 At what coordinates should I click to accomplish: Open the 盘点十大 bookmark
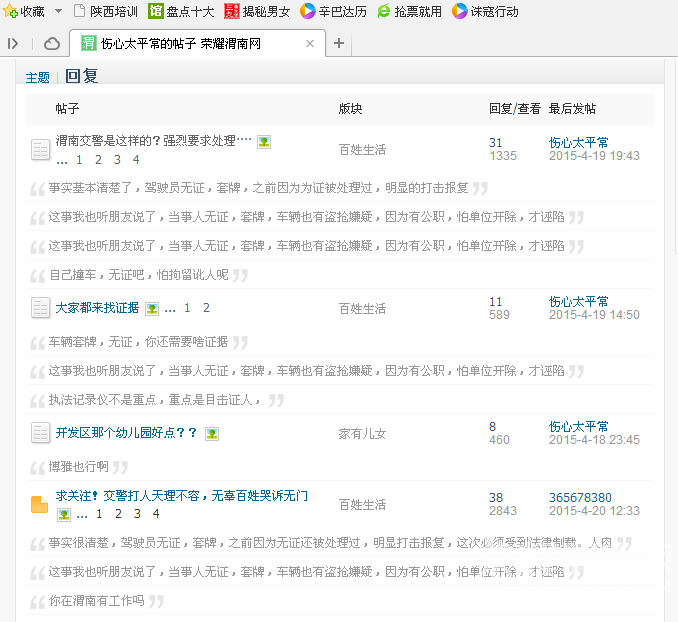click(181, 11)
